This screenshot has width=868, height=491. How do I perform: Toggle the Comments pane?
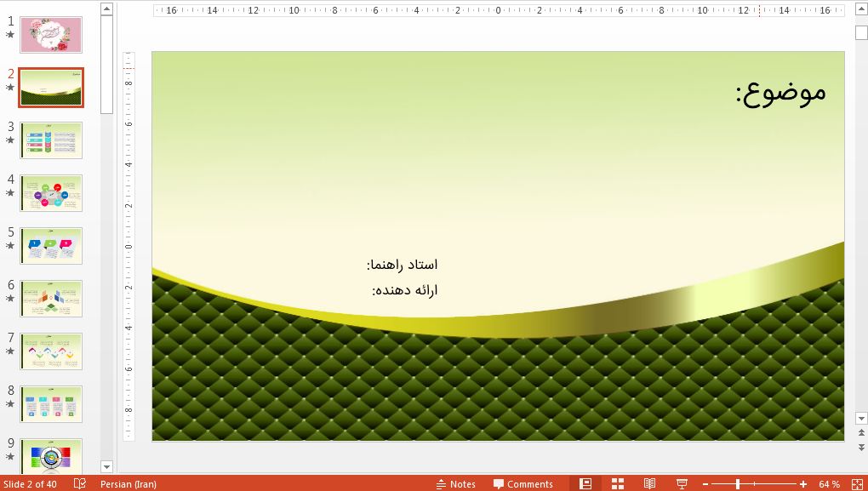tap(523, 483)
